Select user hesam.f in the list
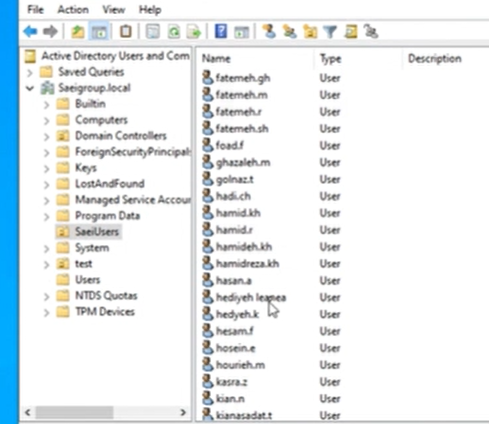489x424 pixels. pyautogui.click(x=235, y=331)
